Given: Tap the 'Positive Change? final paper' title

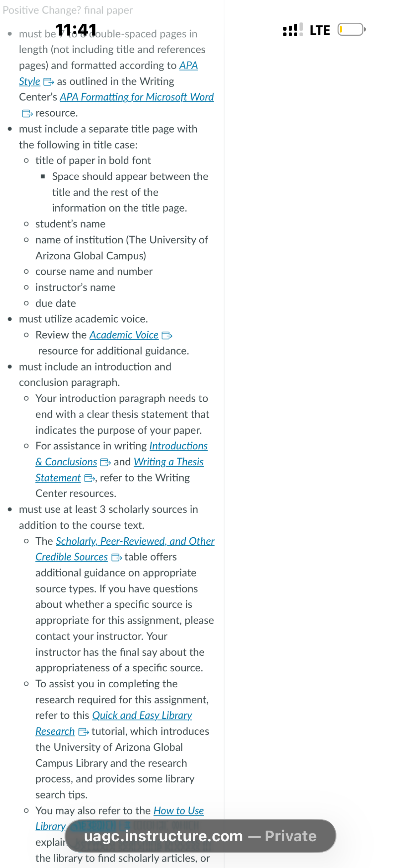Looking at the screenshot, I should coord(68,10).
